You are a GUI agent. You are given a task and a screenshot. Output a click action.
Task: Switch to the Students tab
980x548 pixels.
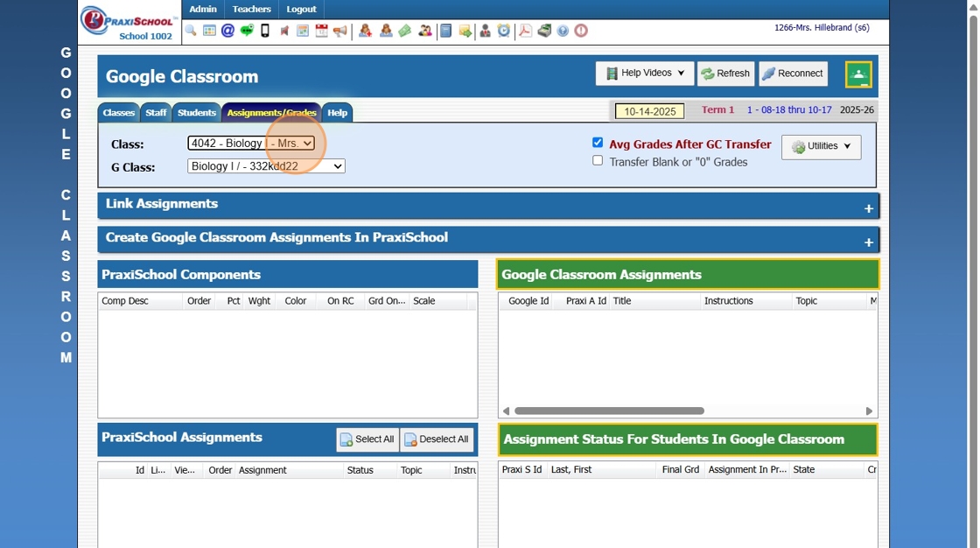coord(196,113)
